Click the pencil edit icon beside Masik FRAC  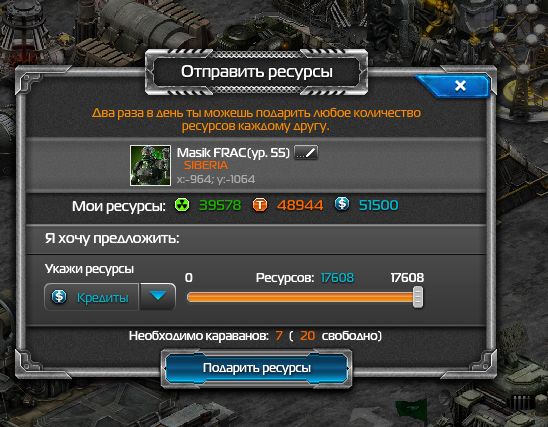click(306, 153)
